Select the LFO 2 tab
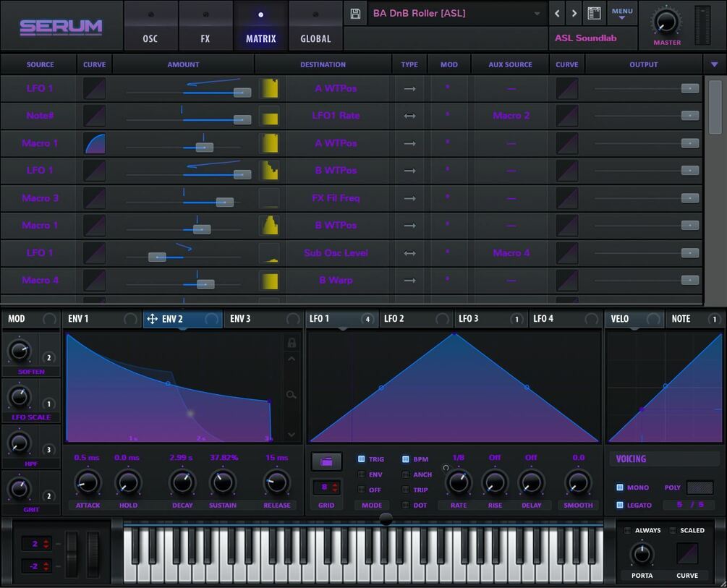 416,318
